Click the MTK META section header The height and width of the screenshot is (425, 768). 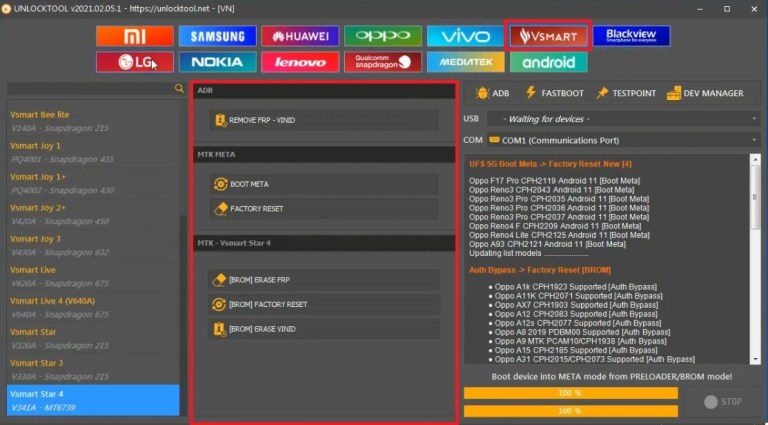[324, 154]
